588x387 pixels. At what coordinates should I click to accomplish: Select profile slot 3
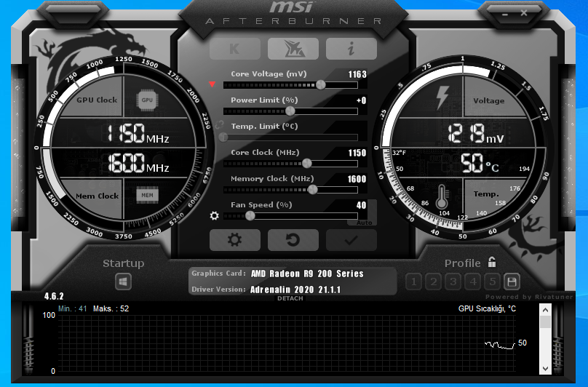point(453,282)
